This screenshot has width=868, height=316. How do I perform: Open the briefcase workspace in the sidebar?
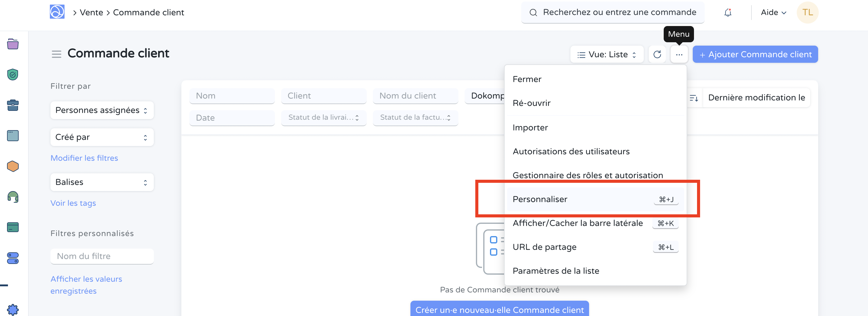[13, 105]
